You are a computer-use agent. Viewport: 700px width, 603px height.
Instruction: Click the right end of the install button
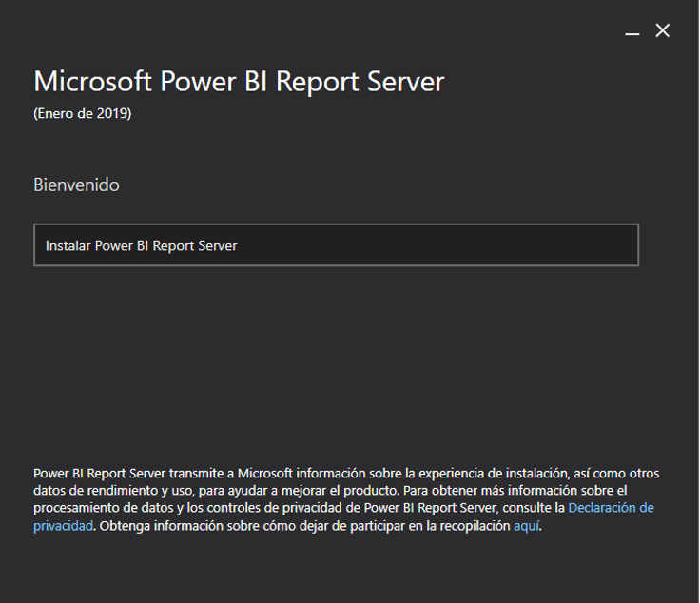609,245
